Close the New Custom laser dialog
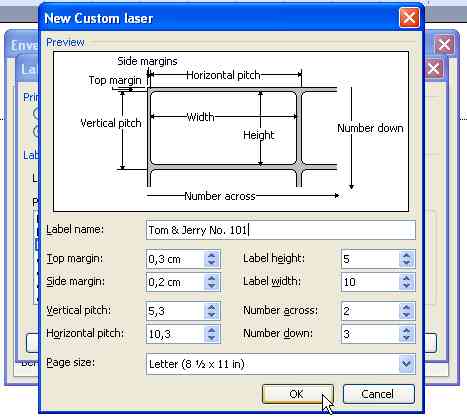This screenshot has width=467, height=418. click(x=409, y=18)
